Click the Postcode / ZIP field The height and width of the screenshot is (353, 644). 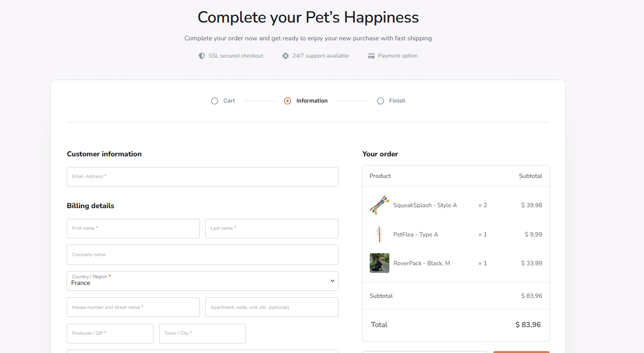click(110, 333)
